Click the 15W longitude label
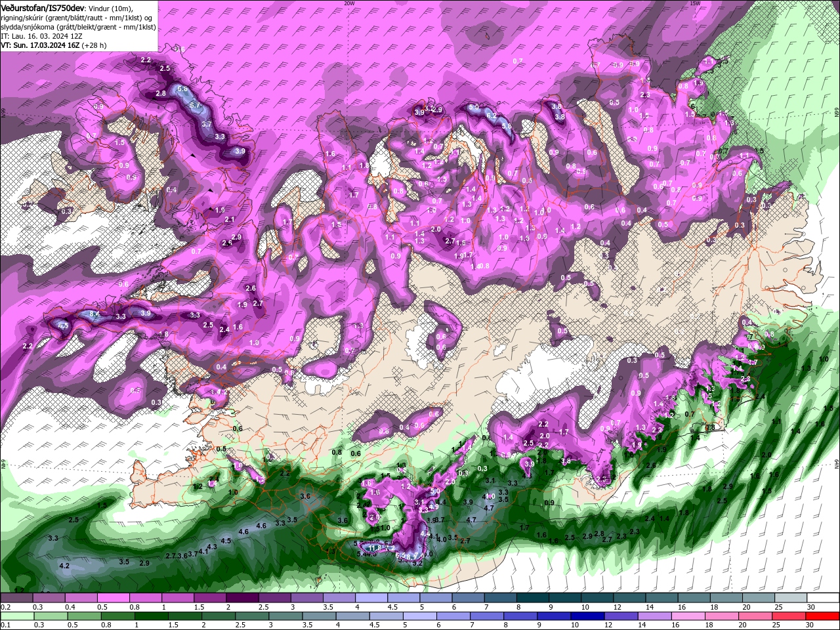 (x=694, y=3)
